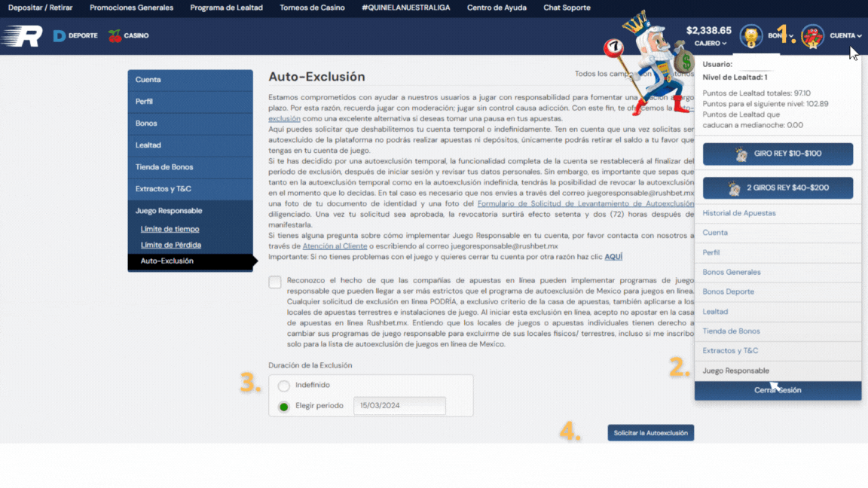Select Juego Responsable sidebar section
This screenshot has height=488, width=868.
pos(191,211)
